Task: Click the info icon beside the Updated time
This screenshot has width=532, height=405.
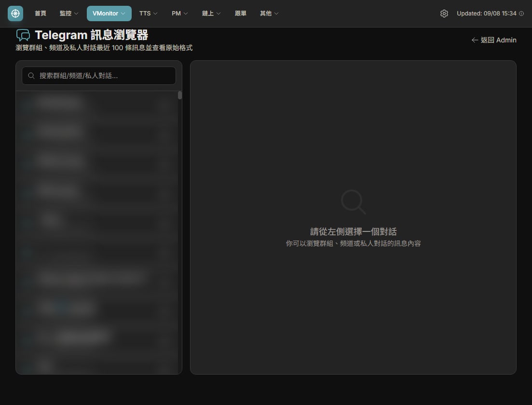Action: (521, 13)
